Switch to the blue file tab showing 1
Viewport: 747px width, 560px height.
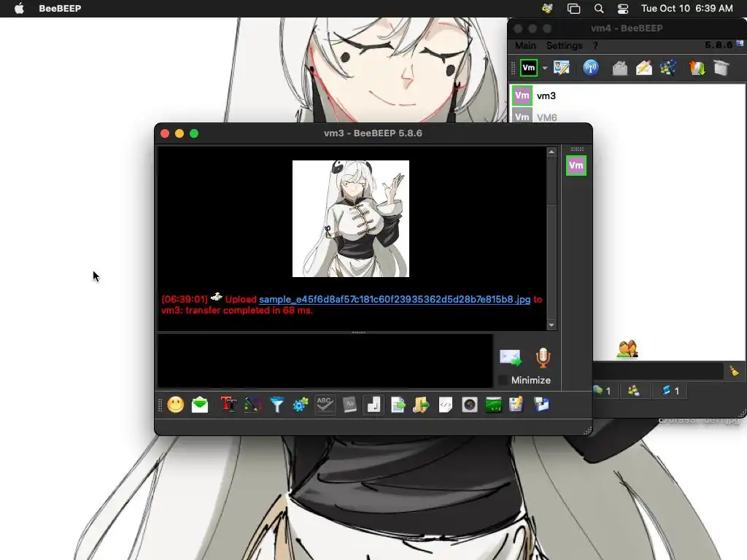click(671, 391)
